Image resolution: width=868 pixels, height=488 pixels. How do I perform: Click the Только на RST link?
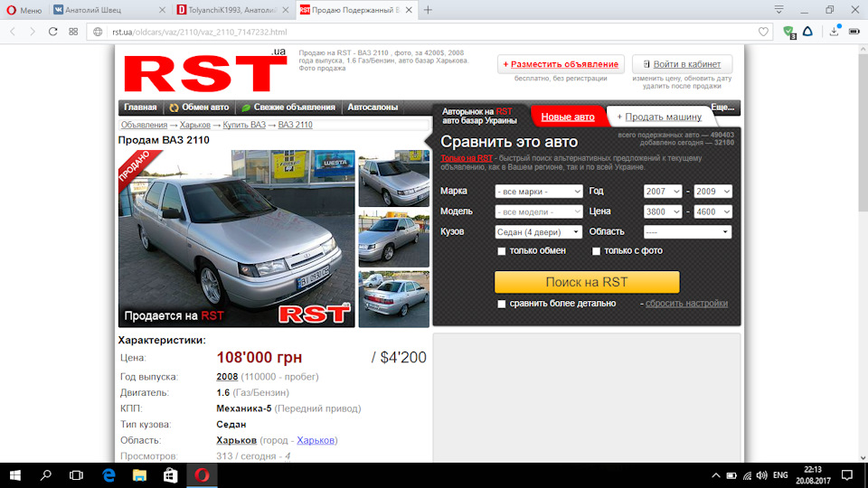tap(467, 158)
